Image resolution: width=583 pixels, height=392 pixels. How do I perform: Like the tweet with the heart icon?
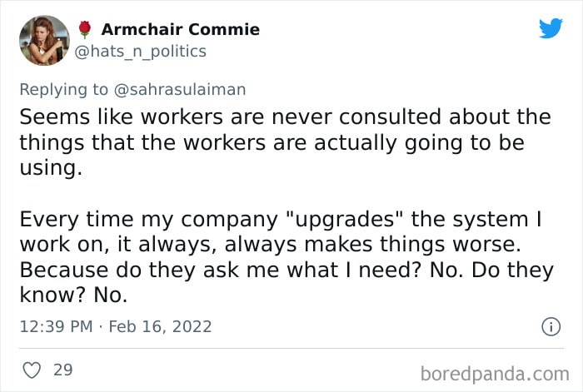coord(32,370)
